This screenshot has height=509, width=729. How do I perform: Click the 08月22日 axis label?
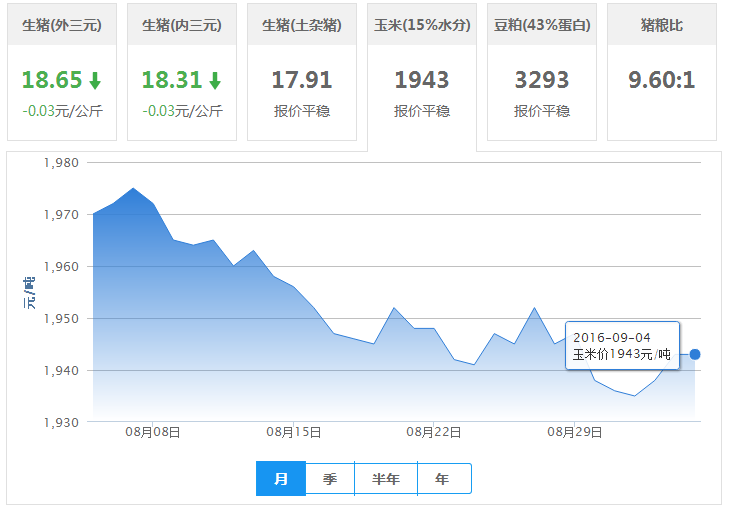pos(434,432)
